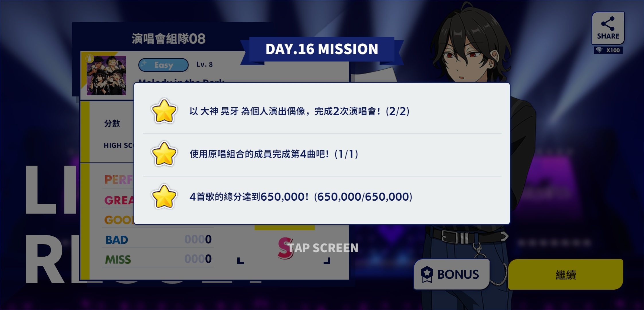Click the DAY.16 MISSION banner
The image size is (644, 310).
322,49
